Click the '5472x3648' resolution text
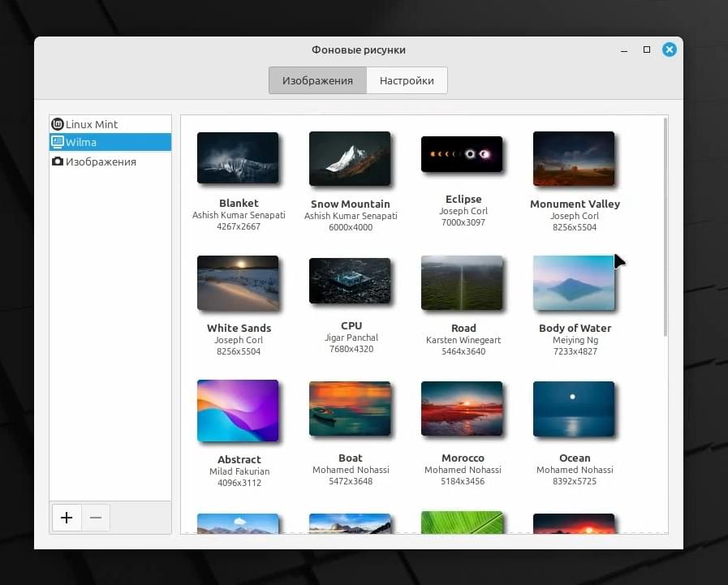The image size is (728, 585). (351, 481)
